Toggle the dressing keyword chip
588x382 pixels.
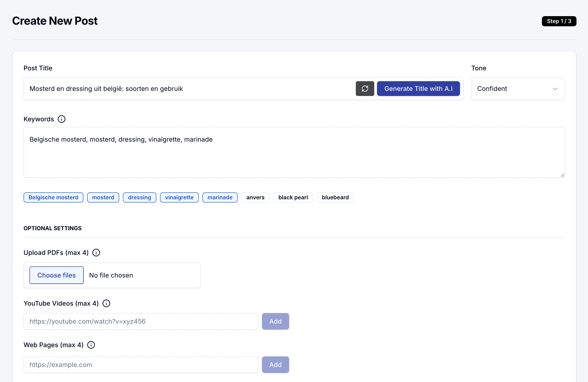(x=139, y=197)
